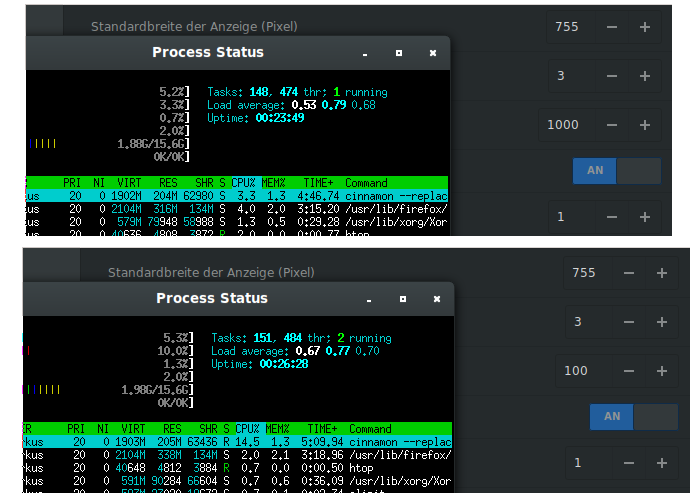This screenshot has width=700, height=500.
Task: Maximize the Process Status window showing Tasks 151
Action: coord(403,299)
